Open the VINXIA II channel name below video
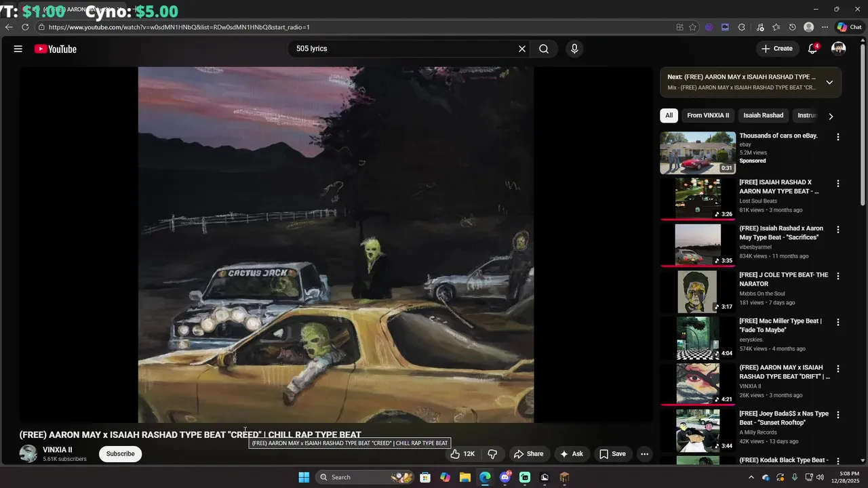This screenshot has height=488, width=868. [58, 449]
